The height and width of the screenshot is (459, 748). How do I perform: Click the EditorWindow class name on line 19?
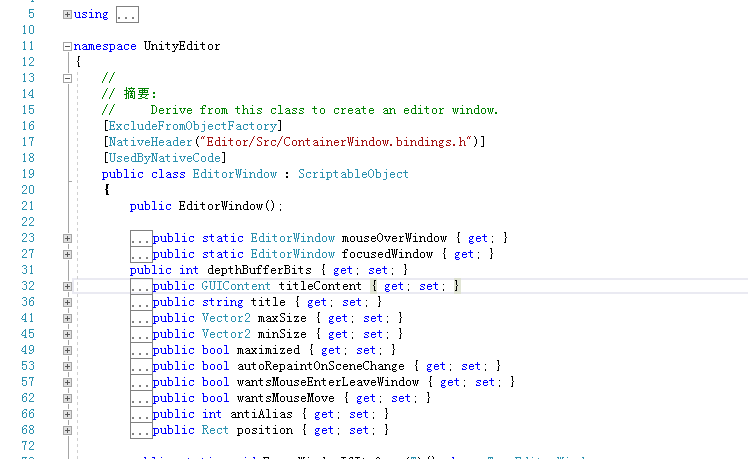235,174
